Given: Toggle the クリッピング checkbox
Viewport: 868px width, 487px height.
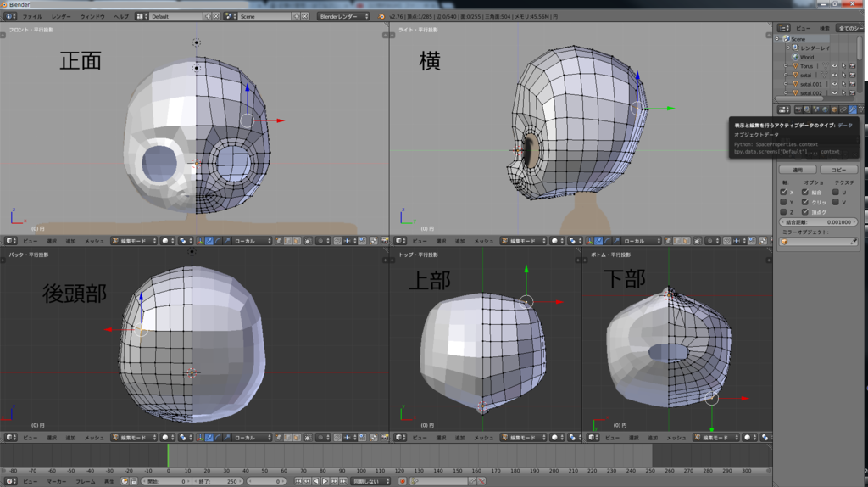Looking at the screenshot, I should 805,202.
